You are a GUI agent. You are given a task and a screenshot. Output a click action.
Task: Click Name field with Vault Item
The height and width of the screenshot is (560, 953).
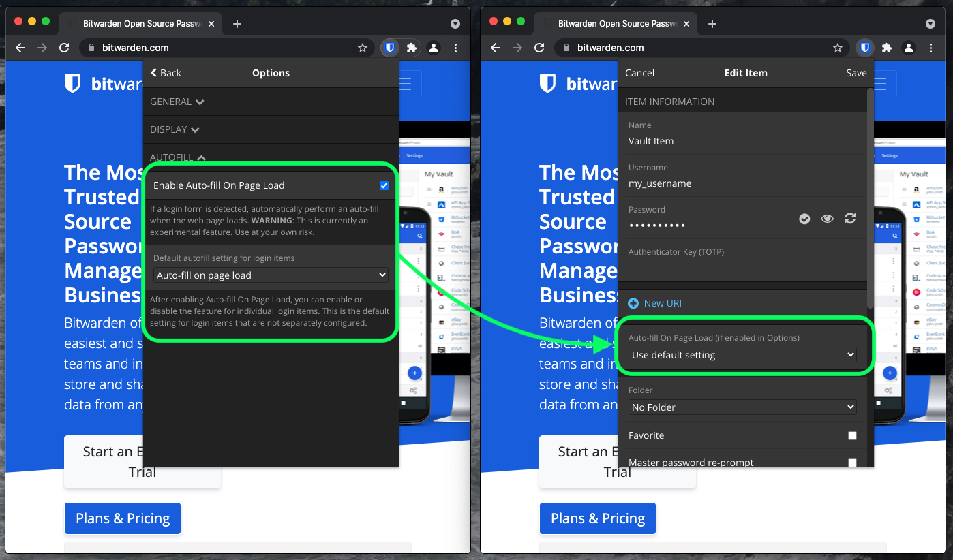coord(742,134)
